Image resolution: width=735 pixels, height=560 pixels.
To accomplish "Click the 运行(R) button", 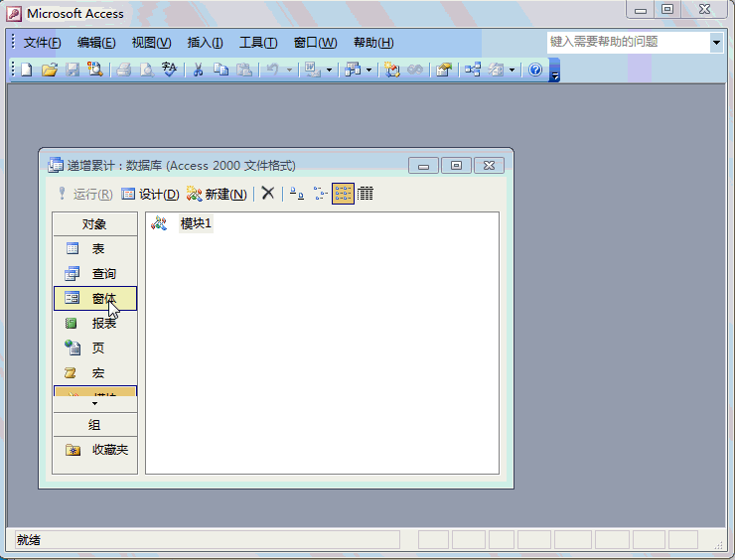I will 85,194.
